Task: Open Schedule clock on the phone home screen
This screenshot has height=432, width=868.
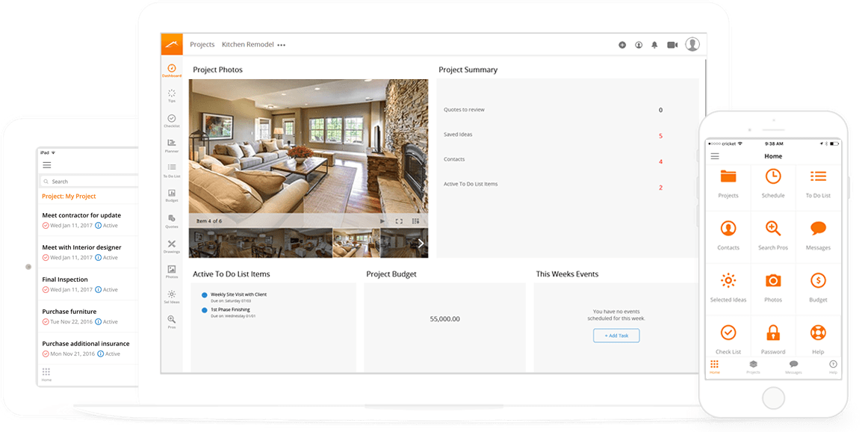Action: [x=773, y=184]
